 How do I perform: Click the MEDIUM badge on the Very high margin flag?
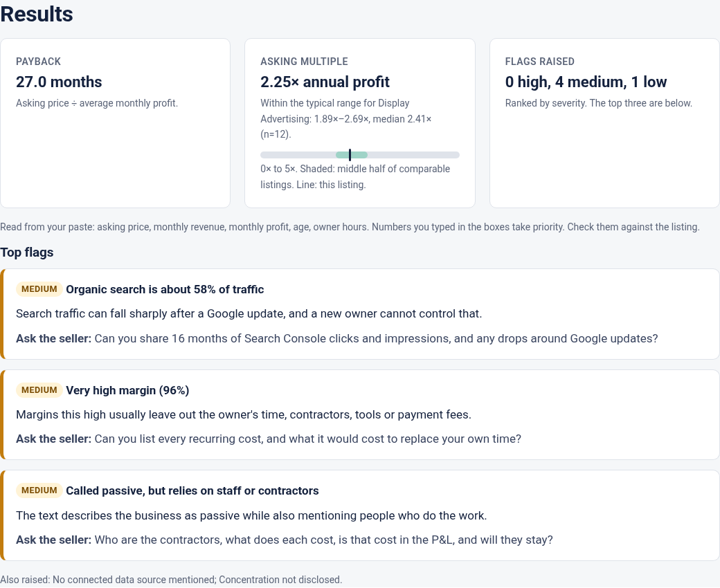pyautogui.click(x=39, y=390)
